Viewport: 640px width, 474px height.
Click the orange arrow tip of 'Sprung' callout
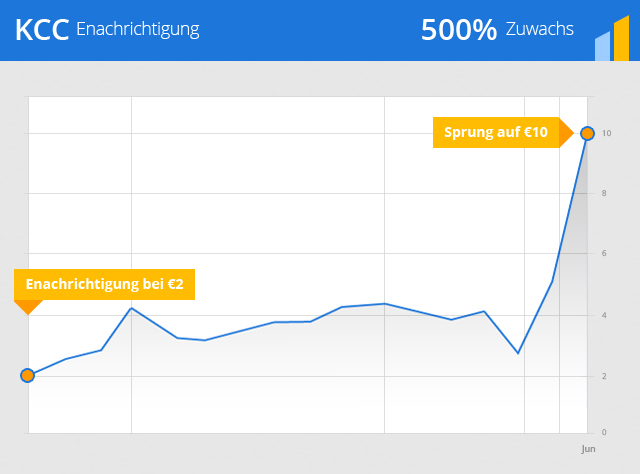566,133
